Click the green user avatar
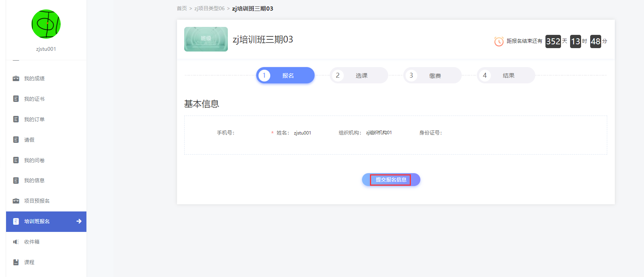The image size is (644, 277). (x=46, y=24)
